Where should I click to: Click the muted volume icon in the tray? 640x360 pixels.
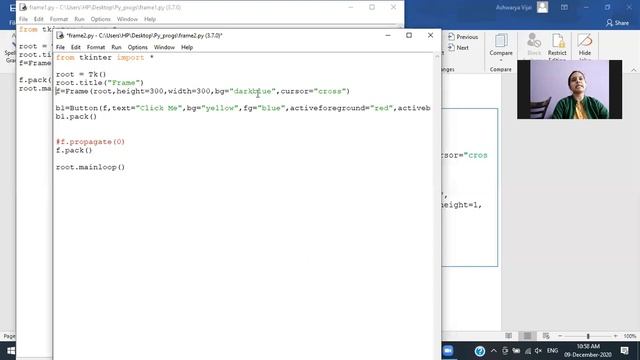coord(538,351)
